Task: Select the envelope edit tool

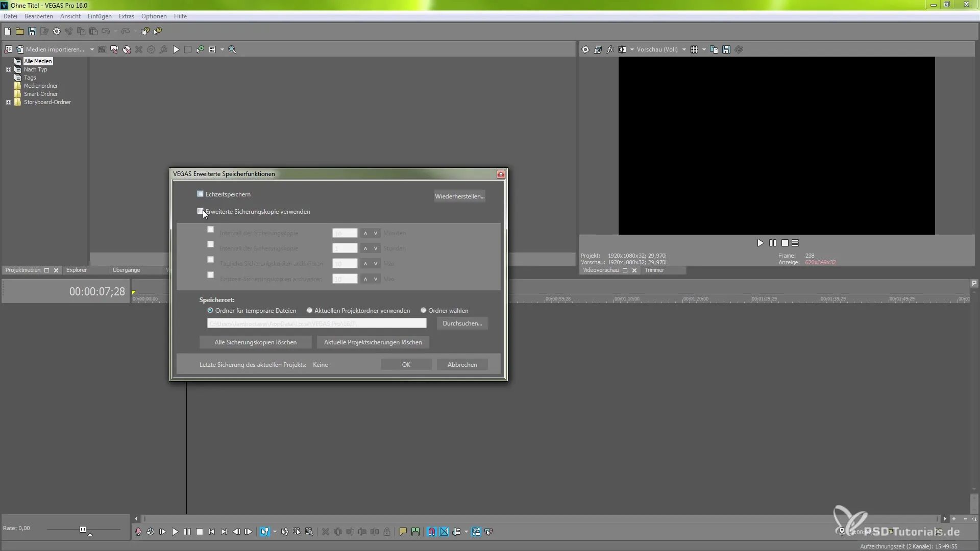Action: tap(285, 532)
